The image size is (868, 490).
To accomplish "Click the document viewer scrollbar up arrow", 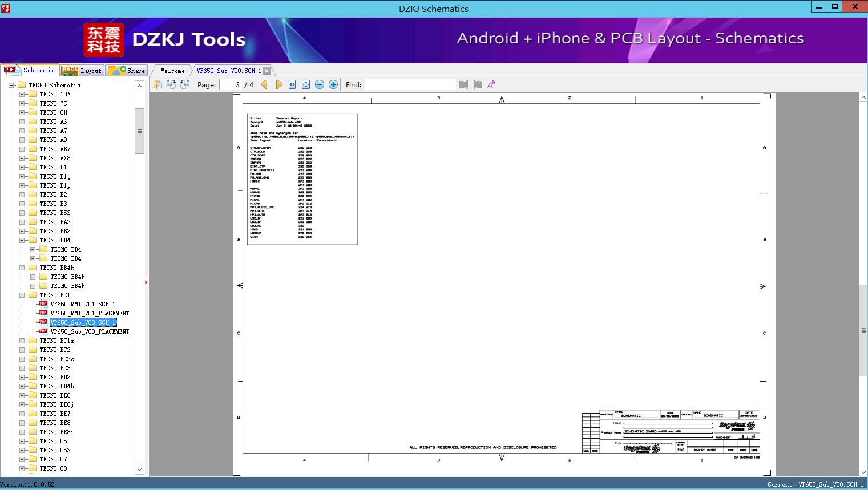I will (863, 98).
